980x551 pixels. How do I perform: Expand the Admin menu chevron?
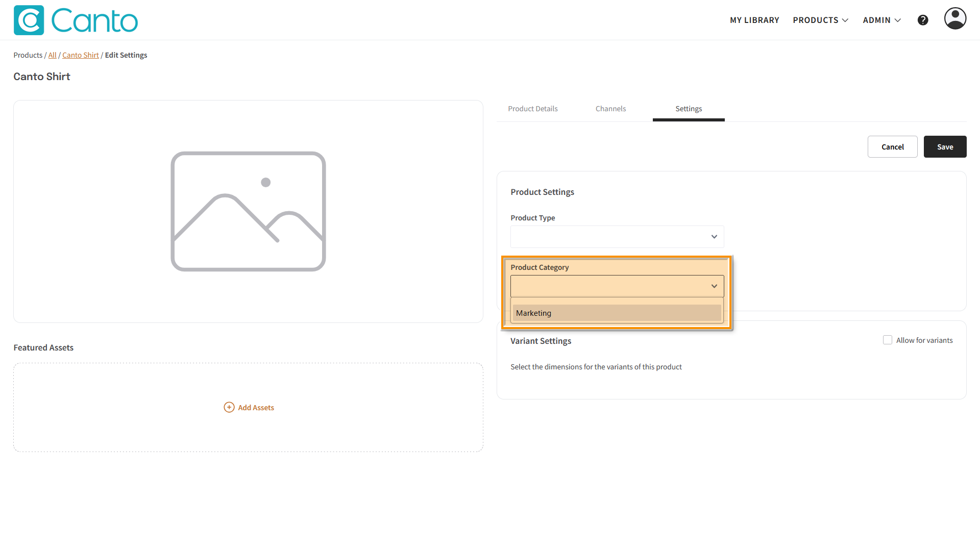(898, 20)
